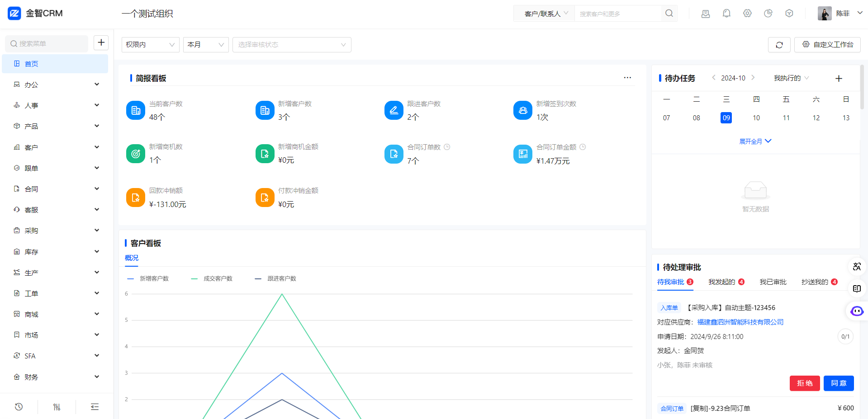868x419 pixels.
Task: Click the 自定义工作台 button
Action: pyautogui.click(x=827, y=45)
